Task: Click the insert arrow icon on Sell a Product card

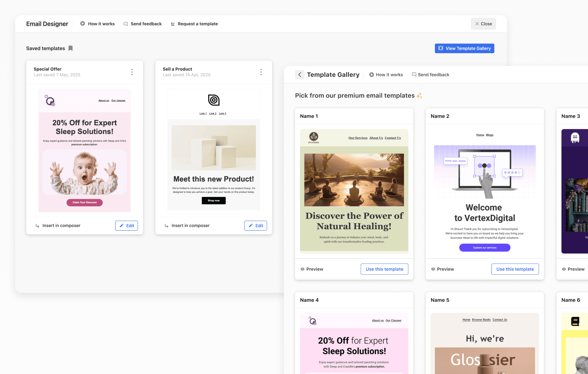Action: click(x=167, y=226)
